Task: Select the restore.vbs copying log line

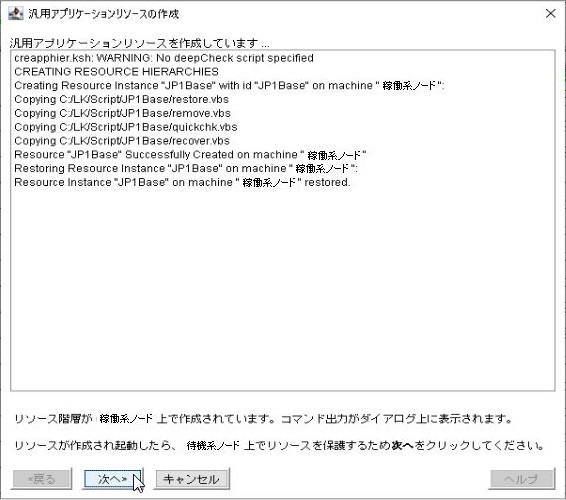Action: coord(122,99)
